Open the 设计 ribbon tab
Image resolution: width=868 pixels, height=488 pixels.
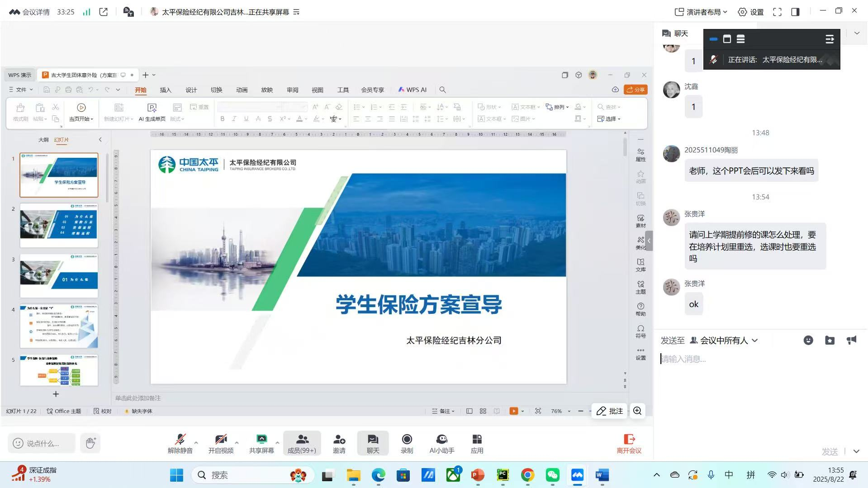pyautogui.click(x=191, y=90)
